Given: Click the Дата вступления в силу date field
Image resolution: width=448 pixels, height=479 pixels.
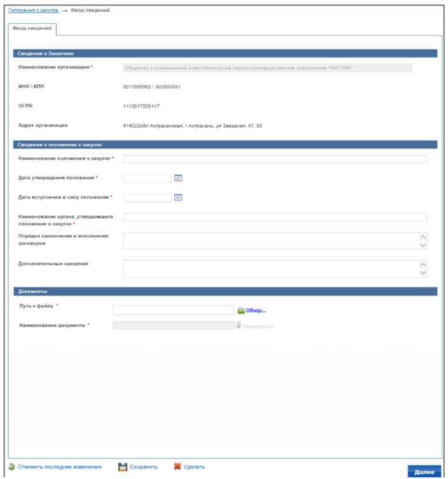Looking at the screenshot, I should (x=147, y=198).
